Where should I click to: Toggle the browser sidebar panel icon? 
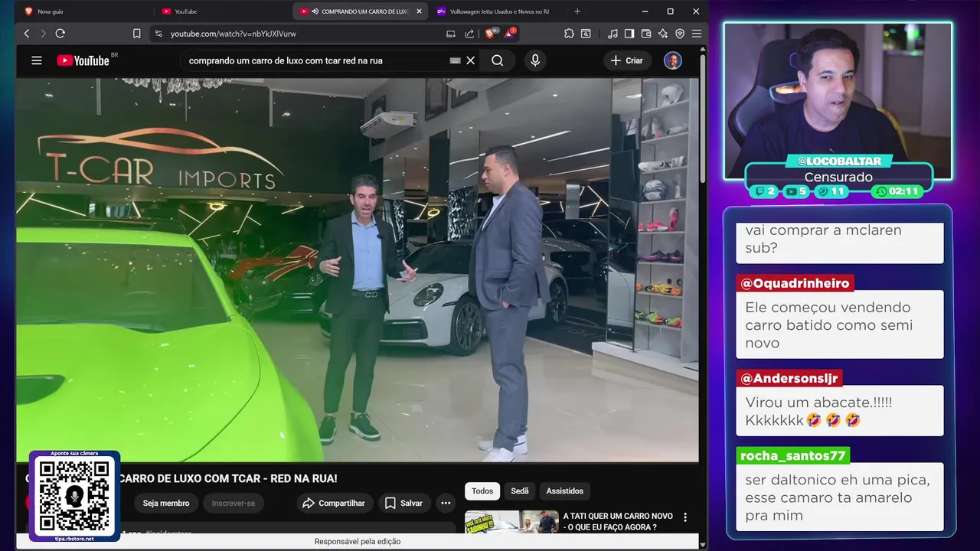pos(629,34)
